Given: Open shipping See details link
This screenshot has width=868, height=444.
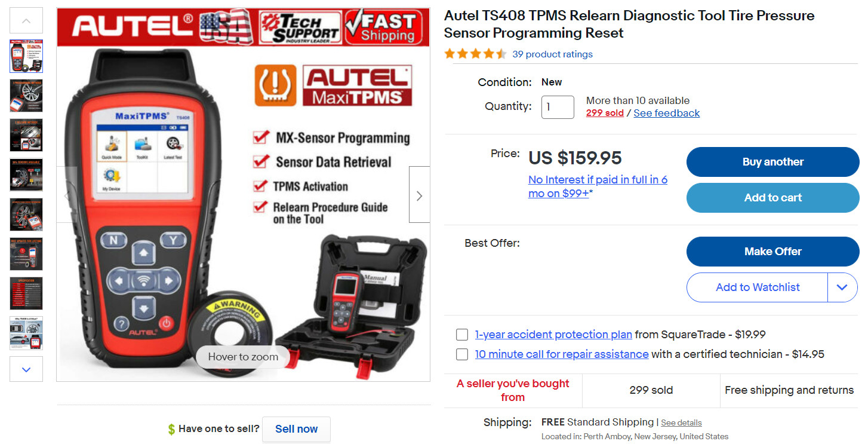Looking at the screenshot, I should (681, 423).
